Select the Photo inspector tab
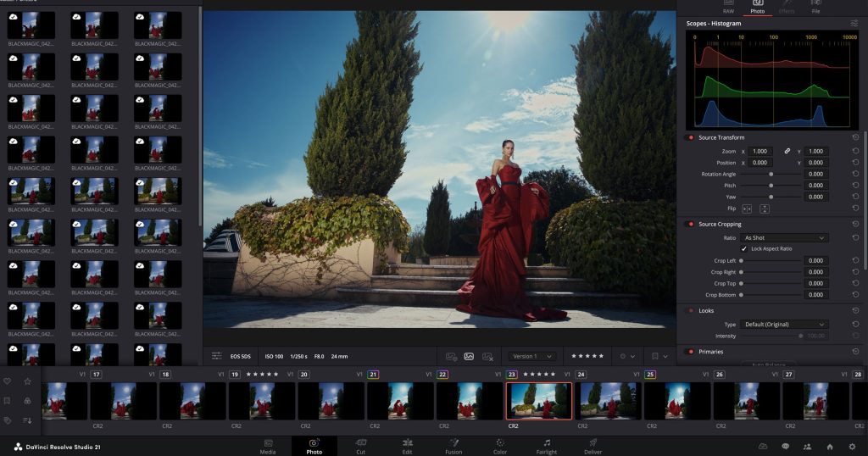868x456 pixels. point(757,7)
